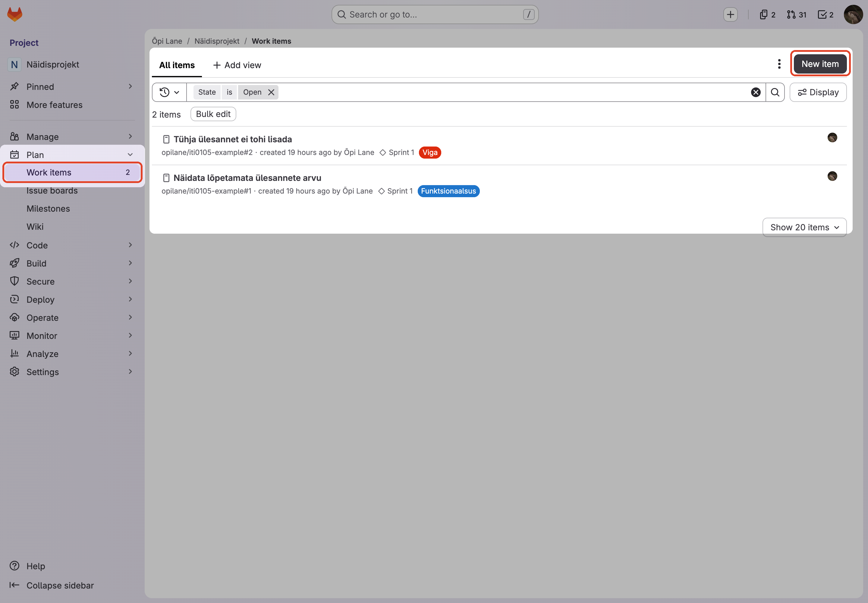Open the user avatar menu
The image size is (868, 603).
(853, 14)
